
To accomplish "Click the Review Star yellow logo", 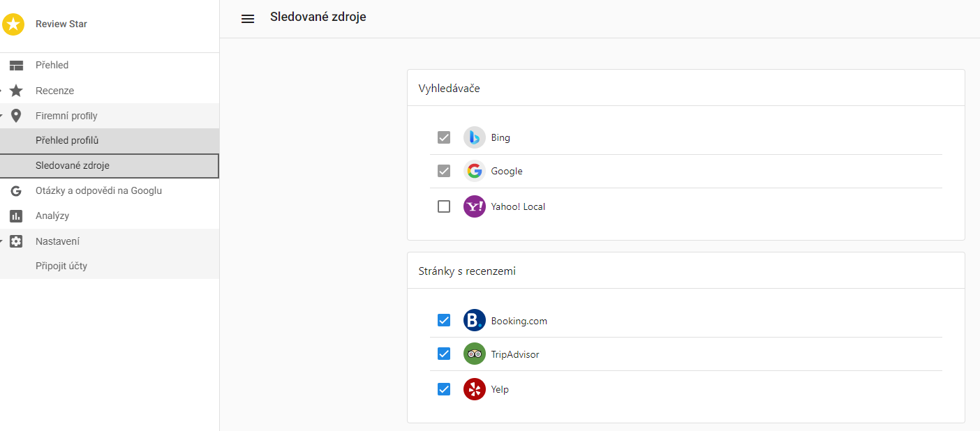I will tap(13, 24).
